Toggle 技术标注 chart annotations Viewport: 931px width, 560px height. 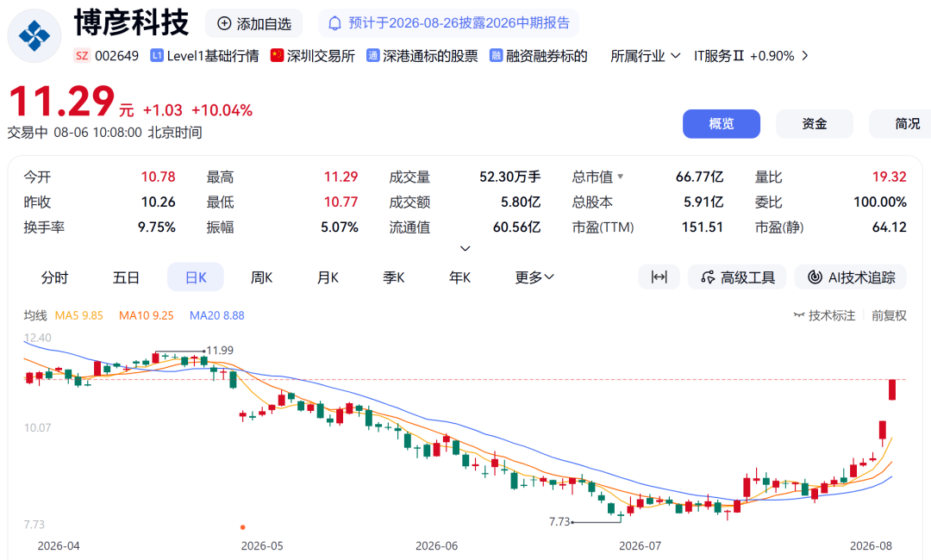(x=824, y=315)
